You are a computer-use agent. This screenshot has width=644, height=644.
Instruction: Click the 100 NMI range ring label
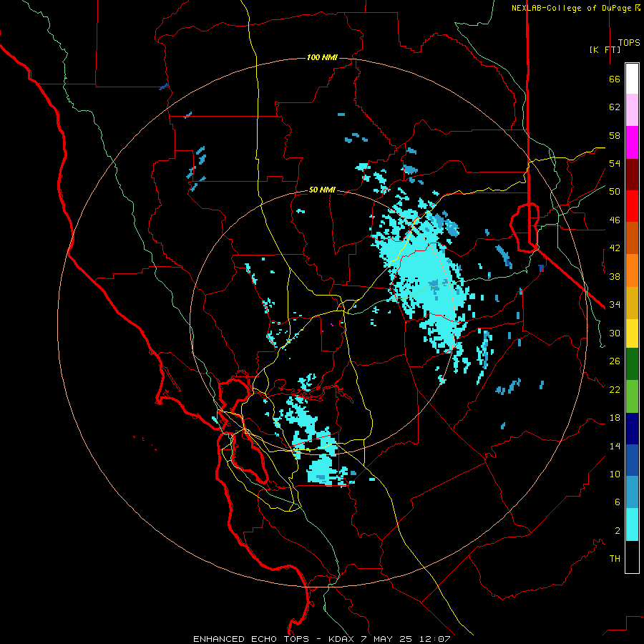point(323,57)
